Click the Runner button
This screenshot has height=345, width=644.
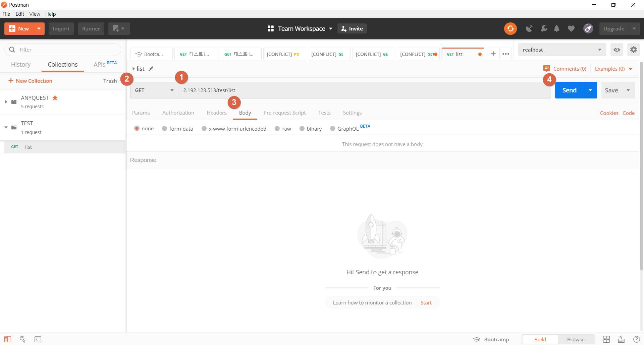point(91,28)
